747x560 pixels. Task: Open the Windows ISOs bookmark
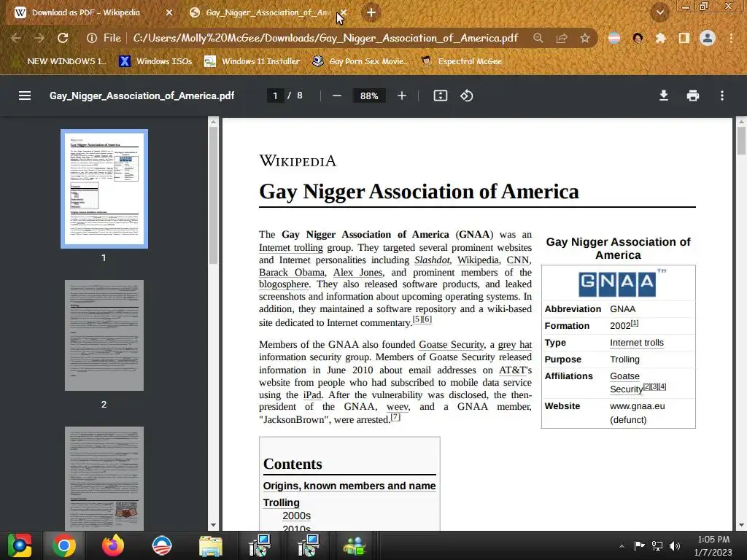pos(156,61)
